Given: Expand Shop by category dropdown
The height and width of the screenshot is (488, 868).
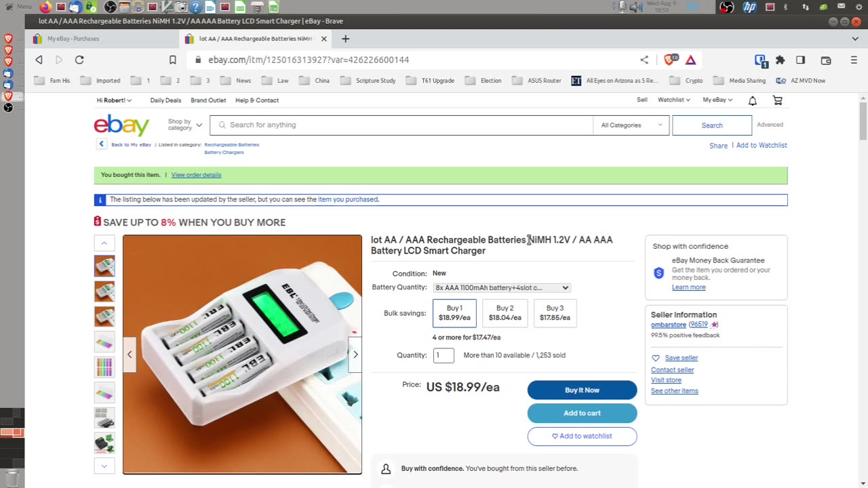Looking at the screenshot, I should [184, 125].
